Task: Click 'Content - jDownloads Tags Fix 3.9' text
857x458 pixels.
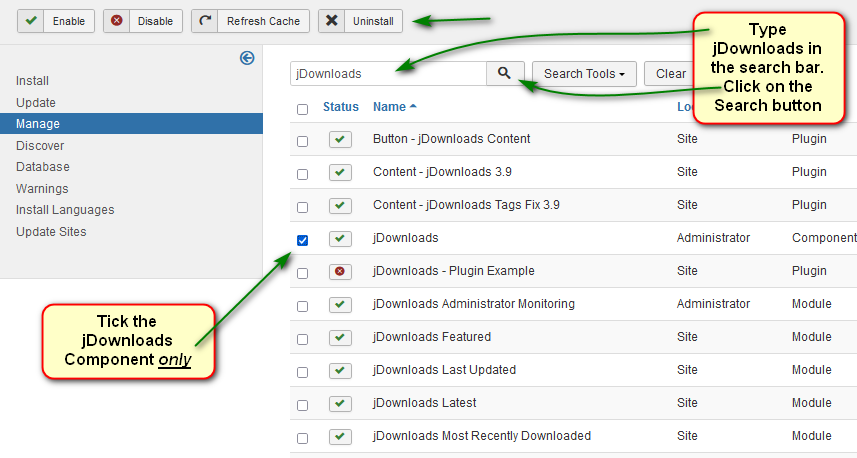Action: [466, 205]
